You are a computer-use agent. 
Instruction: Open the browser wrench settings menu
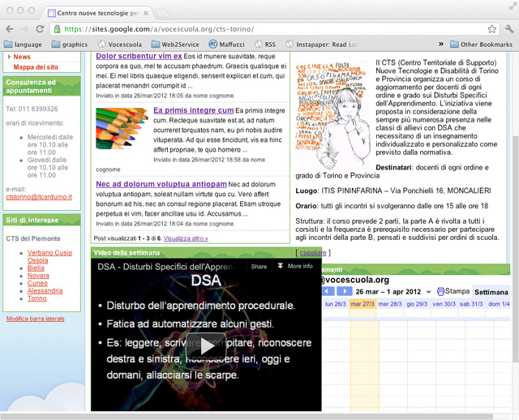(508, 28)
